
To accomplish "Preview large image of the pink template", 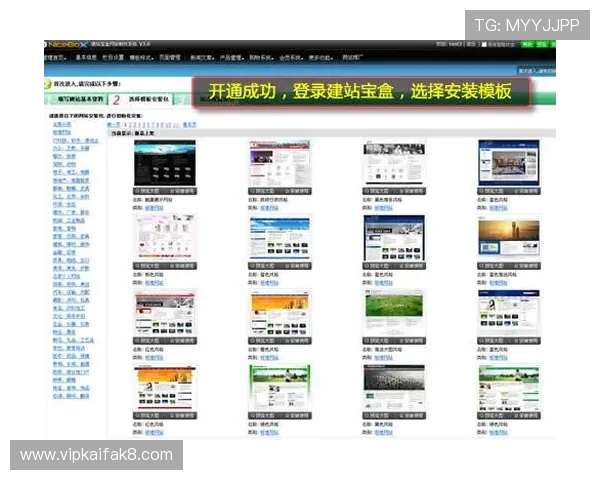I will click(149, 266).
